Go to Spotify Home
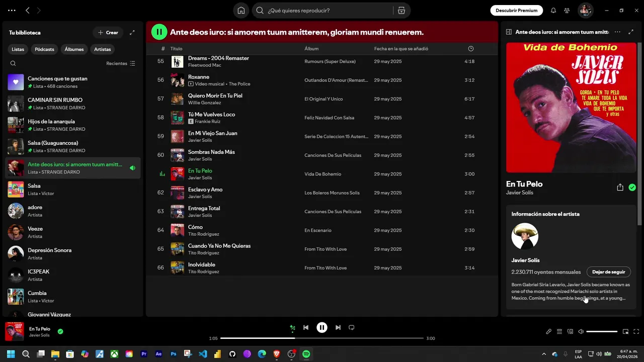Screen dimensions: 644x362 click(241, 11)
